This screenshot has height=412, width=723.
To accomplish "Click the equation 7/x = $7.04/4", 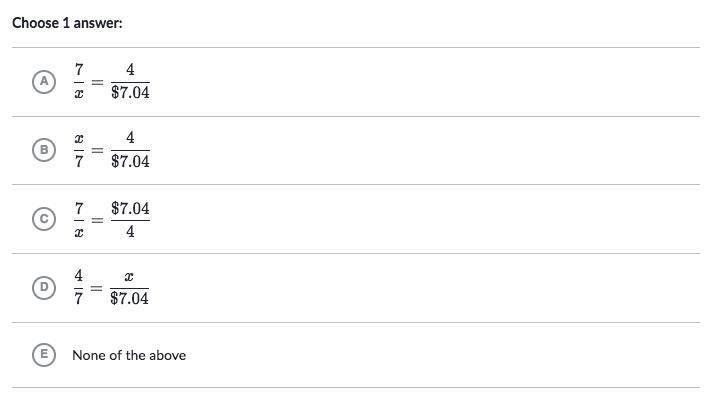I will coord(112,219).
